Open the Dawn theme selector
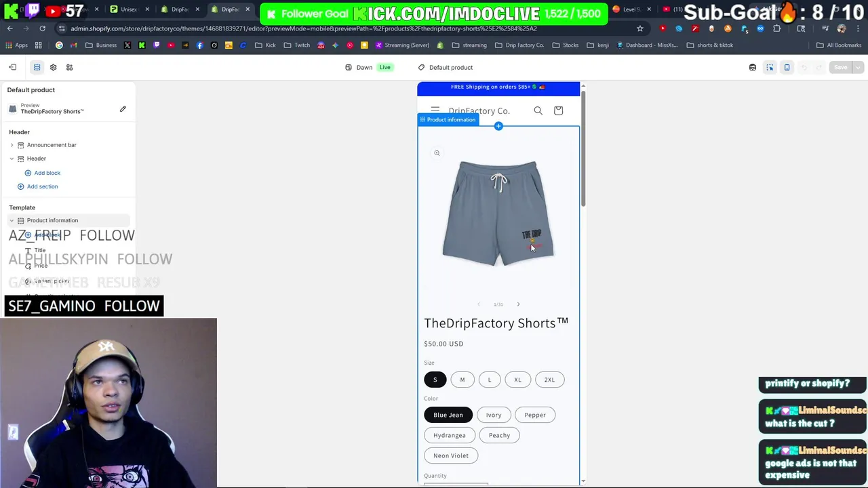The width and height of the screenshot is (868, 488). click(x=368, y=67)
